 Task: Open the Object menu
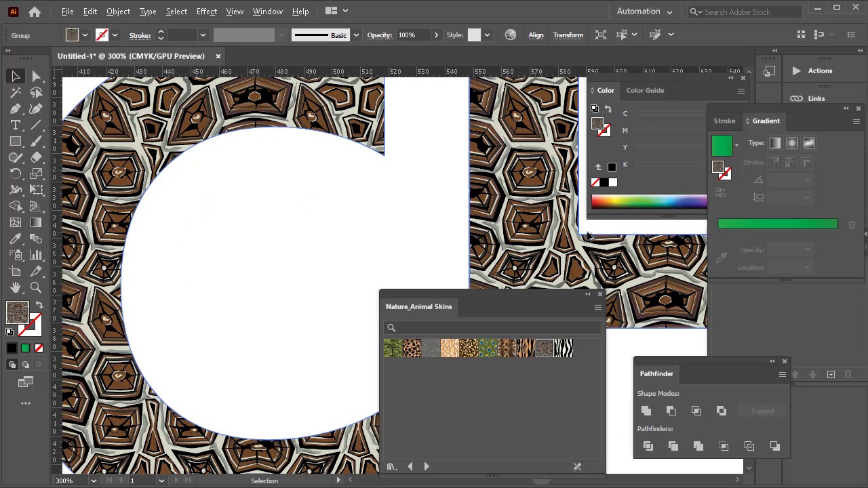click(x=118, y=12)
